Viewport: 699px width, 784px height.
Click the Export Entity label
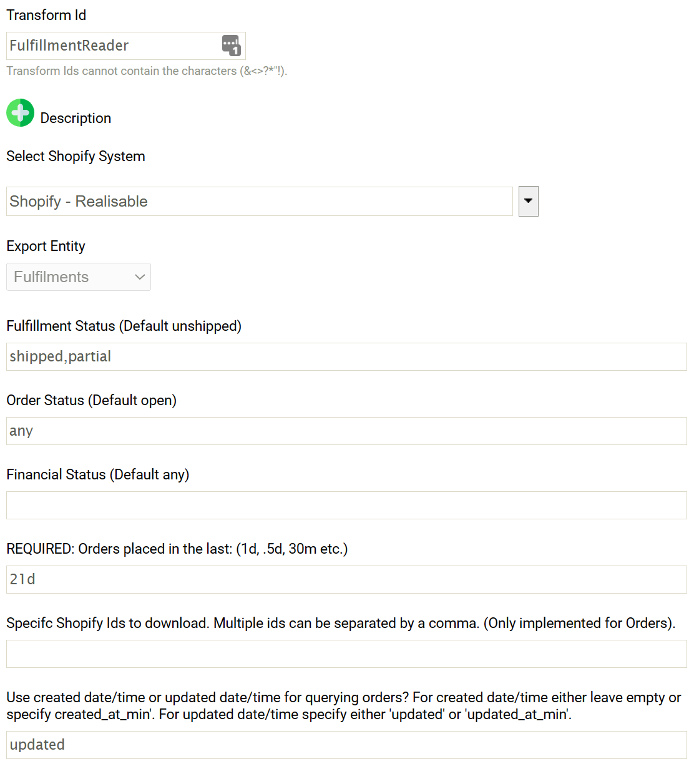click(46, 246)
